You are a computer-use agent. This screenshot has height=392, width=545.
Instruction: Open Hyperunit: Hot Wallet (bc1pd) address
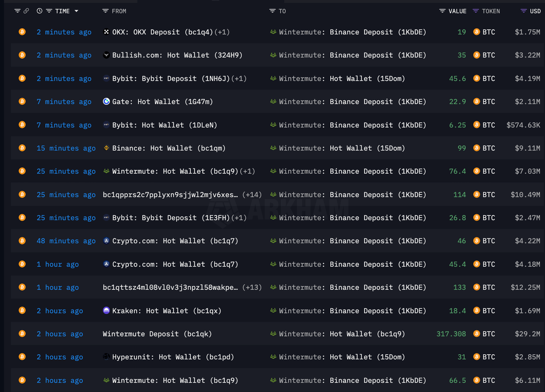pos(173,357)
